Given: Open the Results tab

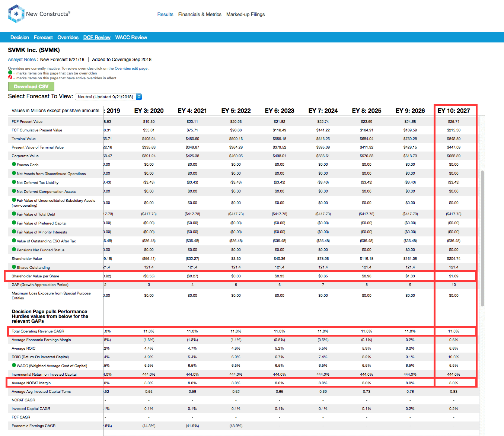Looking at the screenshot, I should coord(165,15).
